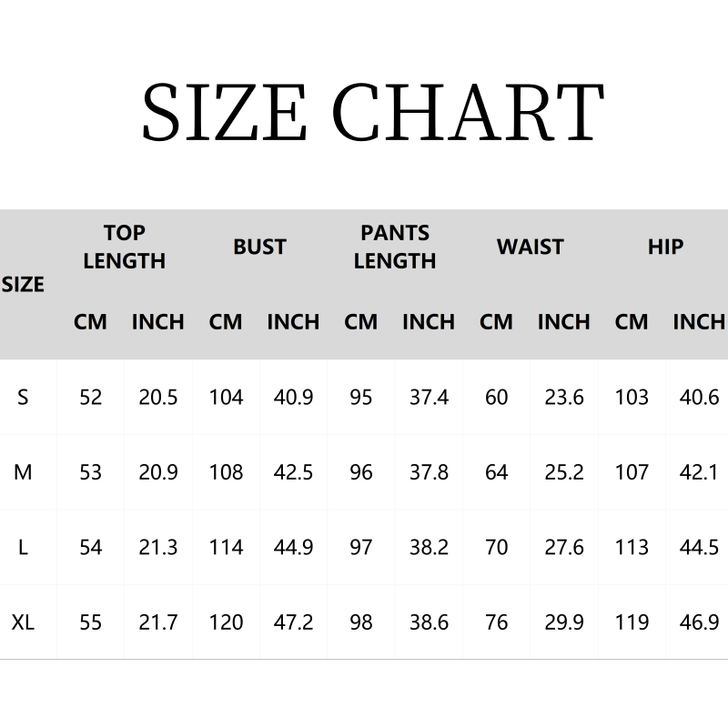The height and width of the screenshot is (728, 728).
Task: Click the BUST column header
Action: pyautogui.click(x=259, y=247)
